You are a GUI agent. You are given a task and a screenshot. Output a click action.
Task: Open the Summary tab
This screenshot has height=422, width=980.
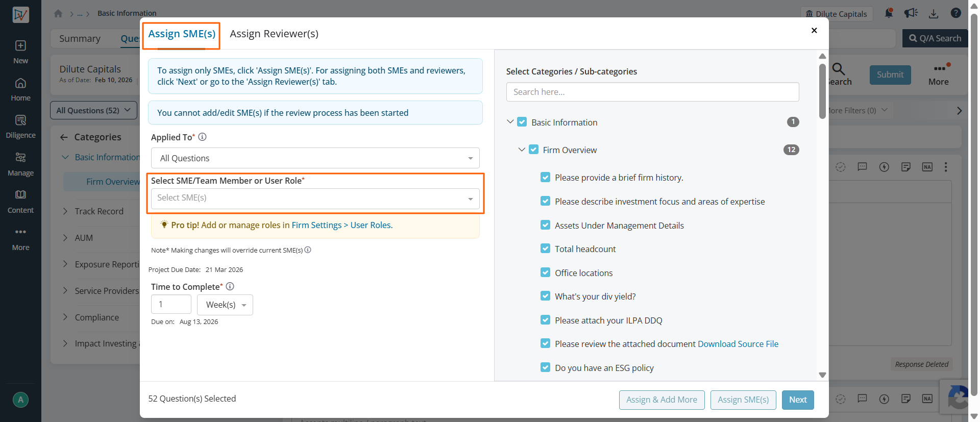point(80,39)
